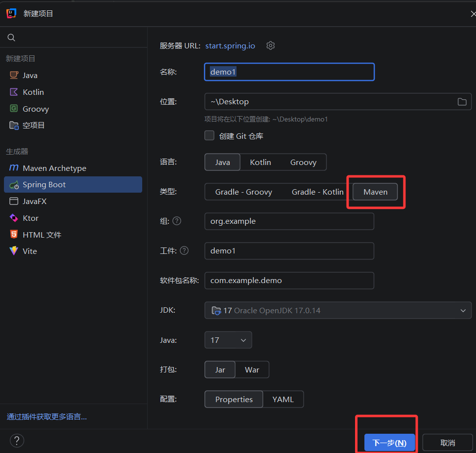Focus the 名称 field with demo1
This screenshot has width=476, height=453.
tap(289, 72)
